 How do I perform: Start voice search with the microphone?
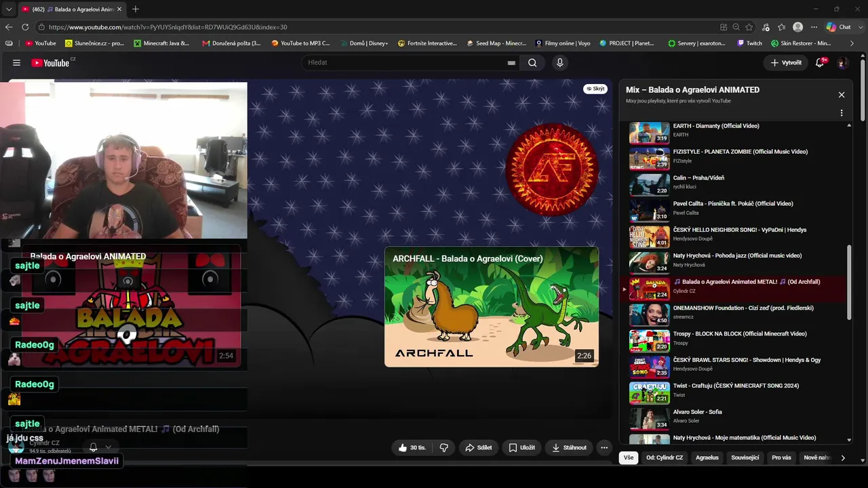pyautogui.click(x=559, y=62)
